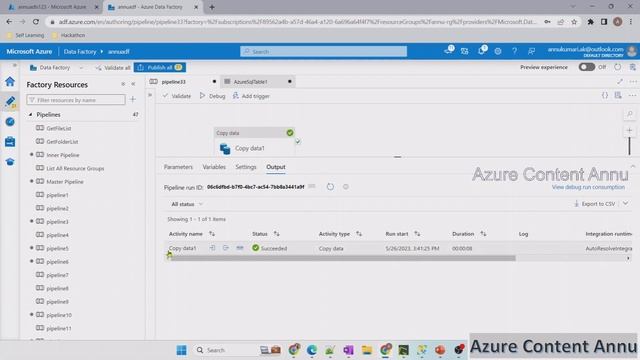Reload the browser page
This screenshot has height=360, width=640.
point(36,22)
